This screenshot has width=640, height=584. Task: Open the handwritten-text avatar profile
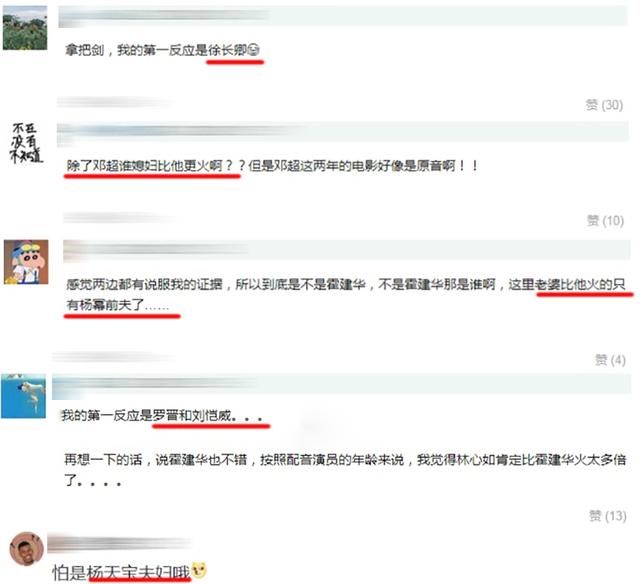pos(26,143)
